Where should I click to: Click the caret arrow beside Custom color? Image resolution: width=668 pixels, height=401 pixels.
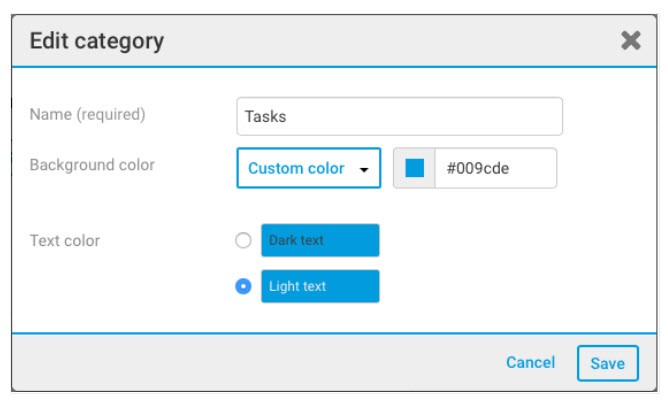click(364, 170)
